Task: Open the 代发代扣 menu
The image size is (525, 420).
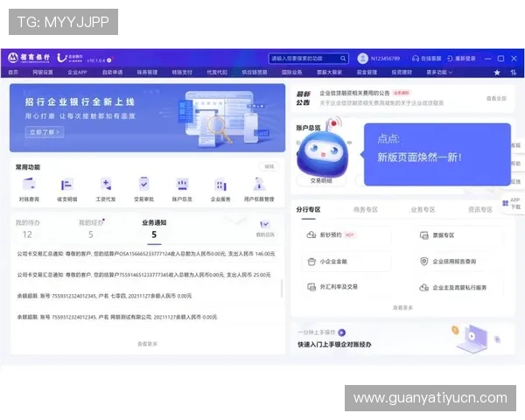Action: tap(217, 73)
